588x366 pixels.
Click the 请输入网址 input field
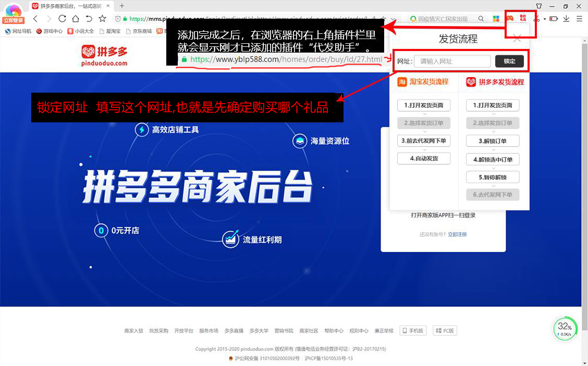click(x=452, y=61)
